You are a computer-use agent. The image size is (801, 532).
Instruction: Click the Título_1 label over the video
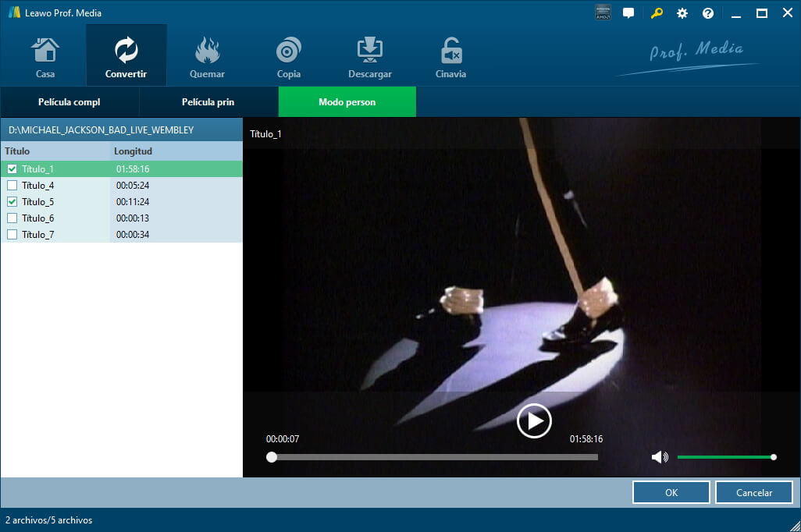(x=265, y=133)
